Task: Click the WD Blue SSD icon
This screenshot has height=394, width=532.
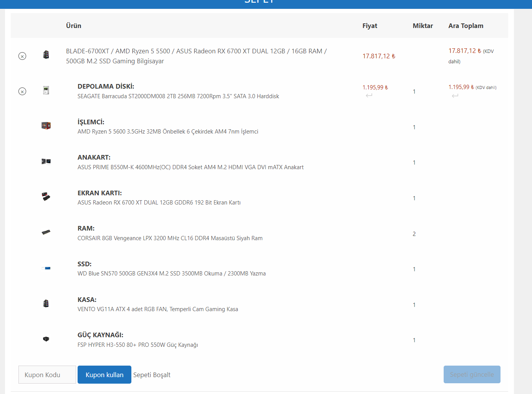Action: click(46, 268)
